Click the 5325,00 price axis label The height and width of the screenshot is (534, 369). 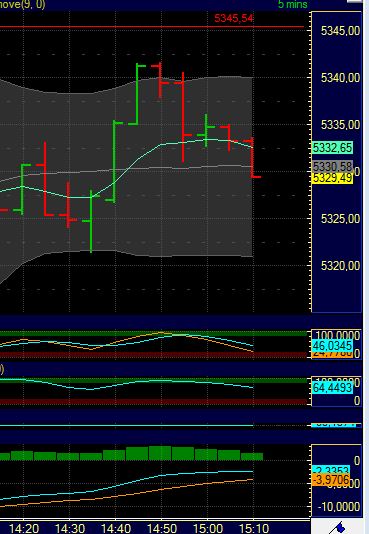pos(340,218)
